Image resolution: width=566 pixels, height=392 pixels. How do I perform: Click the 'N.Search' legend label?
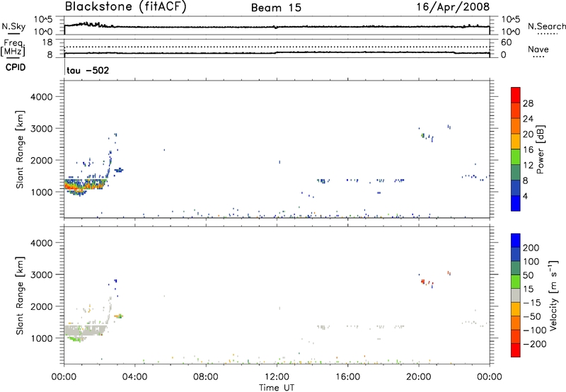pyautogui.click(x=547, y=26)
